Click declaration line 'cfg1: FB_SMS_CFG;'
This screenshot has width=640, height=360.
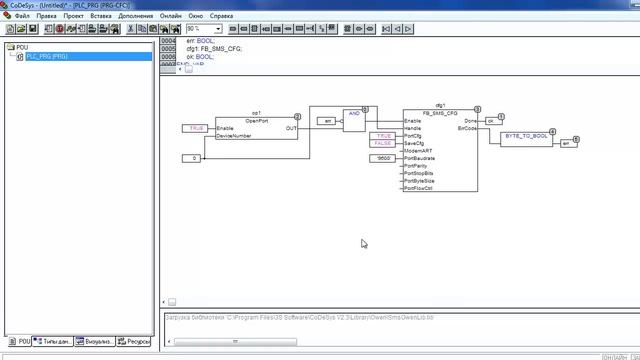coord(214,49)
